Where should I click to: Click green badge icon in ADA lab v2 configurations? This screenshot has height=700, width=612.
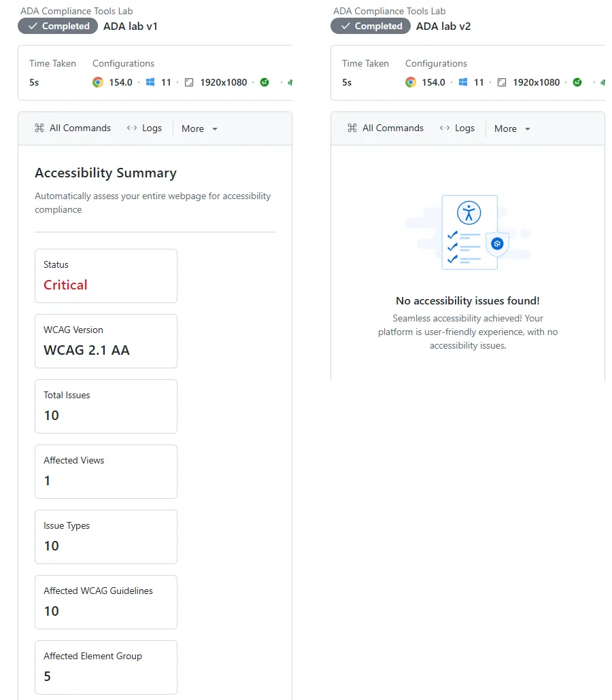pos(577,82)
